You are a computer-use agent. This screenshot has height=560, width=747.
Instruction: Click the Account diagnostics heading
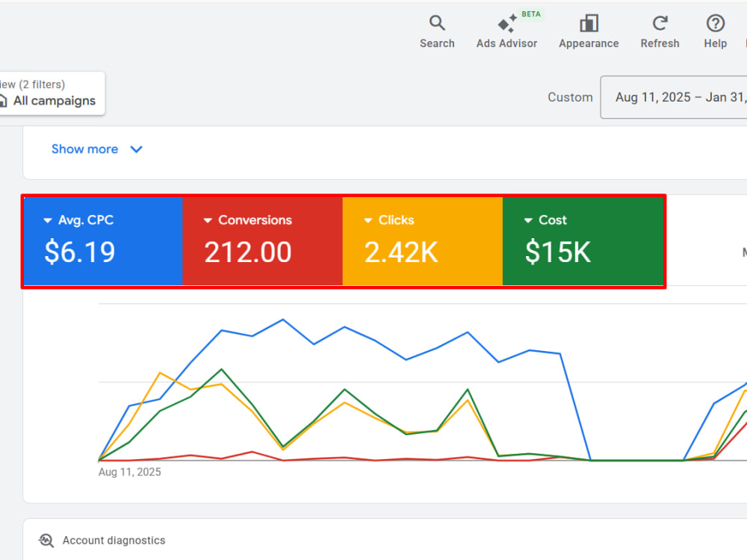click(114, 541)
